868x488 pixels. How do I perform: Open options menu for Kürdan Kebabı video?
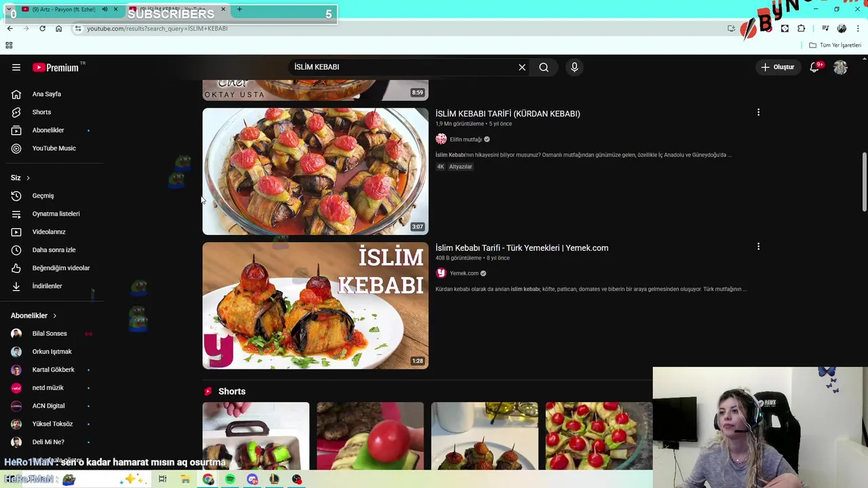(758, 113)
